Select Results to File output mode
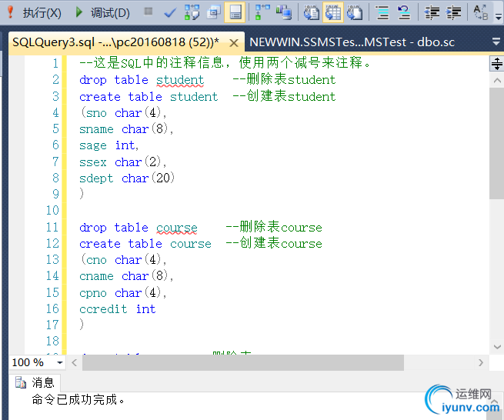Image resolution: width=504 pixels, height=420 pixels. [x=355, y=12]
